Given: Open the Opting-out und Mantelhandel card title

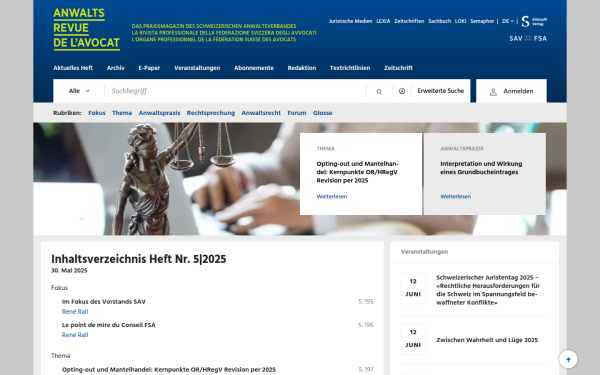Looking at the screenshot, I should click(x=357, y=172).
